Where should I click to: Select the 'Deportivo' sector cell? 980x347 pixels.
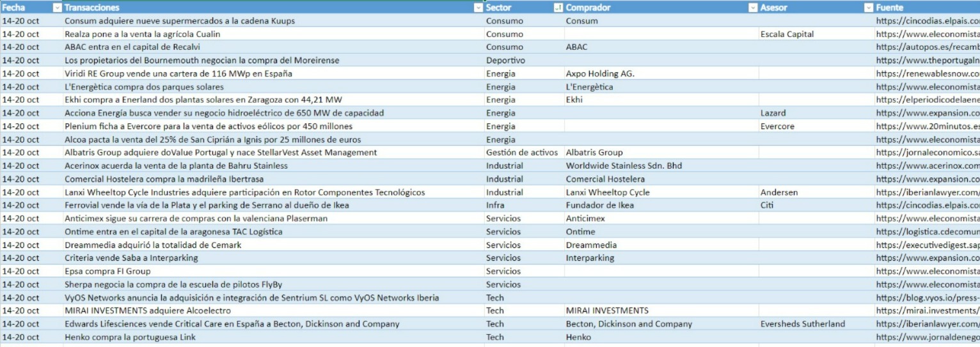tap(524, 60)
